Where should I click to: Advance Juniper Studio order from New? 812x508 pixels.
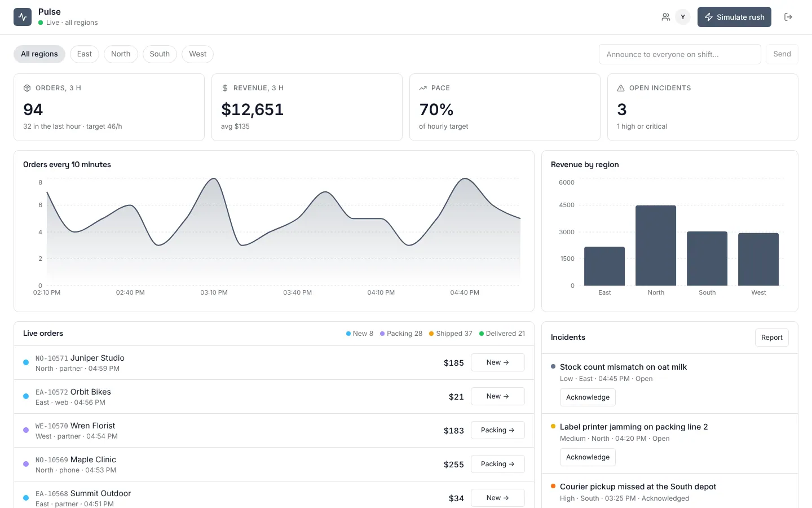pyautogui.click(x=498, y=362)
